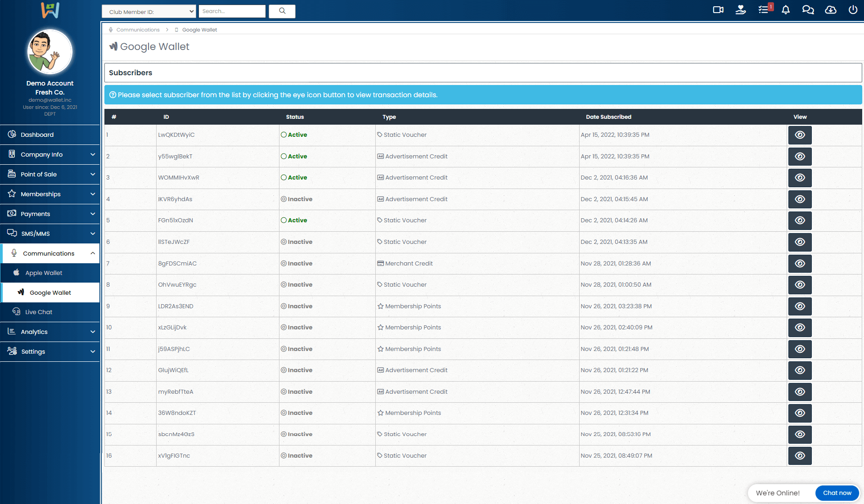This screenshot has height=504, width=864.
Task: View details for subscriber 8gFDSCmiAC
Action: 800,264
